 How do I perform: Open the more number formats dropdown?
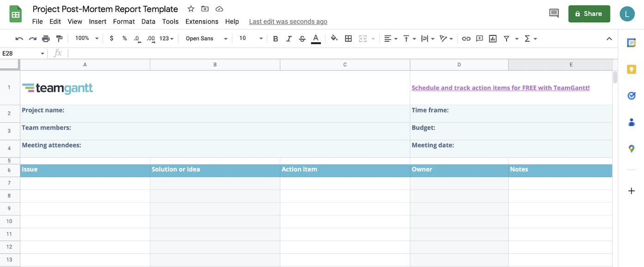(x=165, y=38)
